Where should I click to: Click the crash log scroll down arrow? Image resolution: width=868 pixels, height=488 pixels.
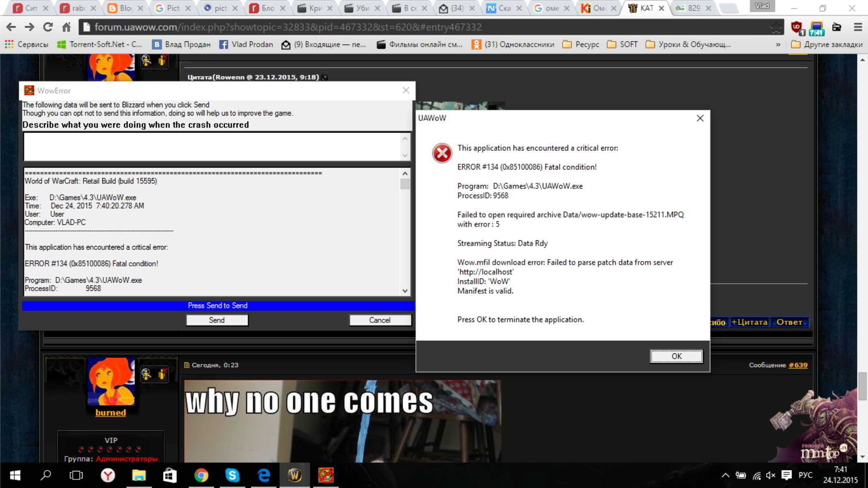405,291
